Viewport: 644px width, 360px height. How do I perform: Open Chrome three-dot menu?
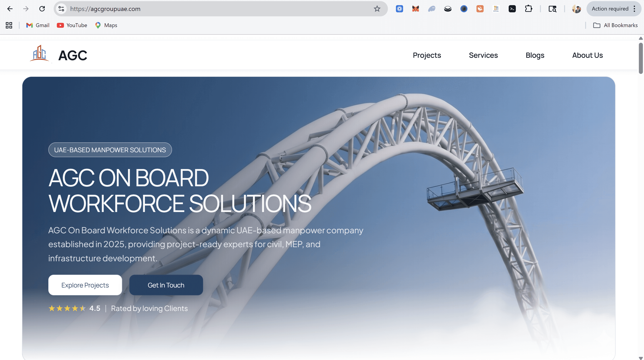click(x=635, y=9)
